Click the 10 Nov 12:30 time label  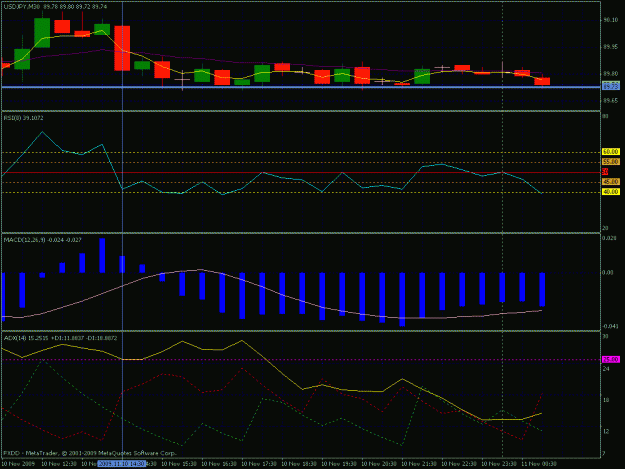(59, 464)
